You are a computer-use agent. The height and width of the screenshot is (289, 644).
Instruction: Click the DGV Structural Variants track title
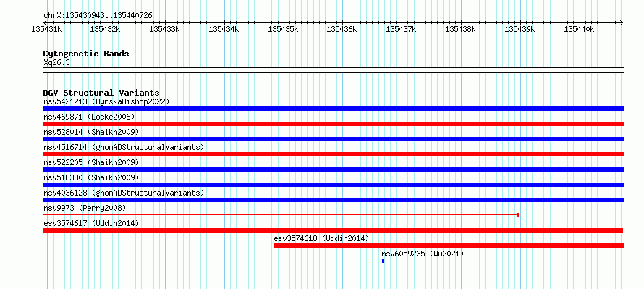pos(101,93)
